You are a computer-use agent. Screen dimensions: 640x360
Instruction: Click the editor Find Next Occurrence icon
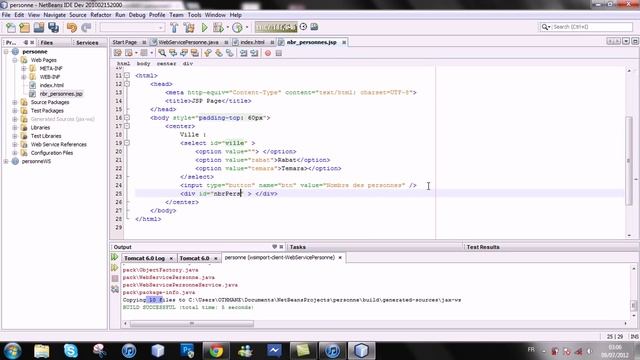[184, 53]
